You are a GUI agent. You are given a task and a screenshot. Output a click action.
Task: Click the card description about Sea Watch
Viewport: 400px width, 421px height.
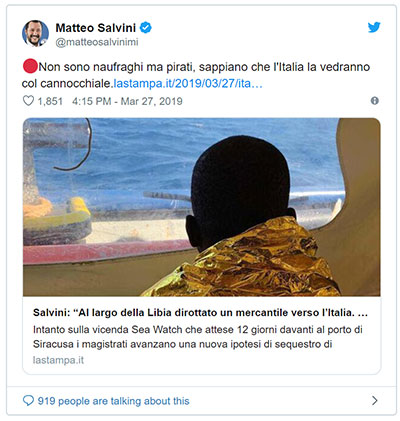tap(198, 337)
